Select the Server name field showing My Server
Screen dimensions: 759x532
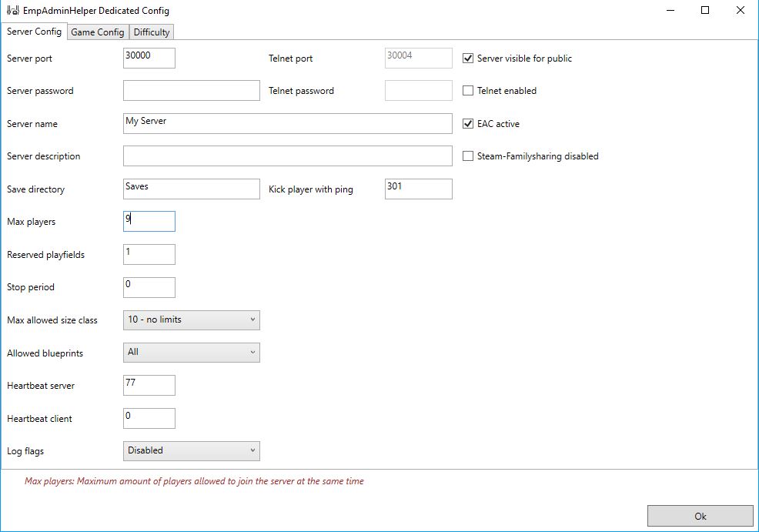click(286, 123)
